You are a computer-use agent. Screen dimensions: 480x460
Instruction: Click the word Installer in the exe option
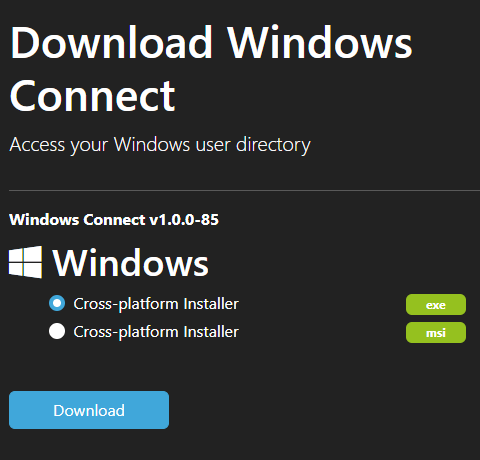click(x=211, y=304)
